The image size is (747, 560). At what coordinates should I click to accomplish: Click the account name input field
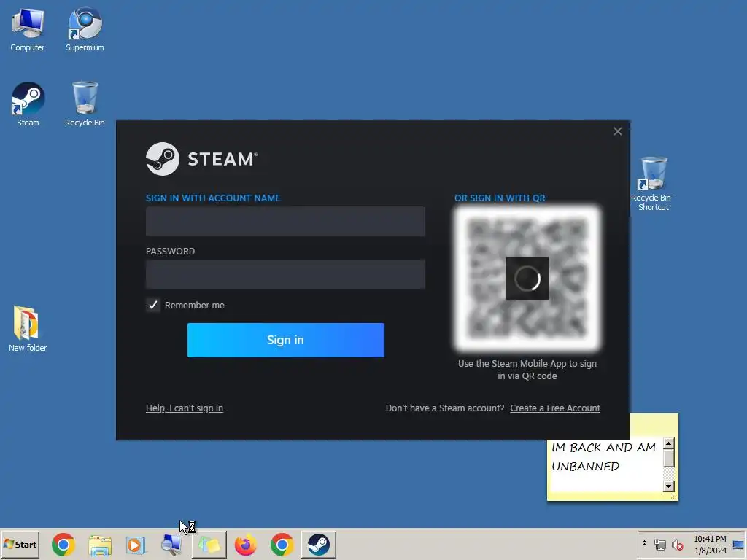(285, 222)
